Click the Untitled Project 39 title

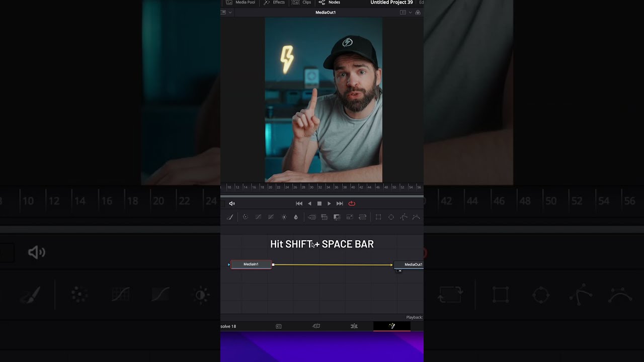391,3
